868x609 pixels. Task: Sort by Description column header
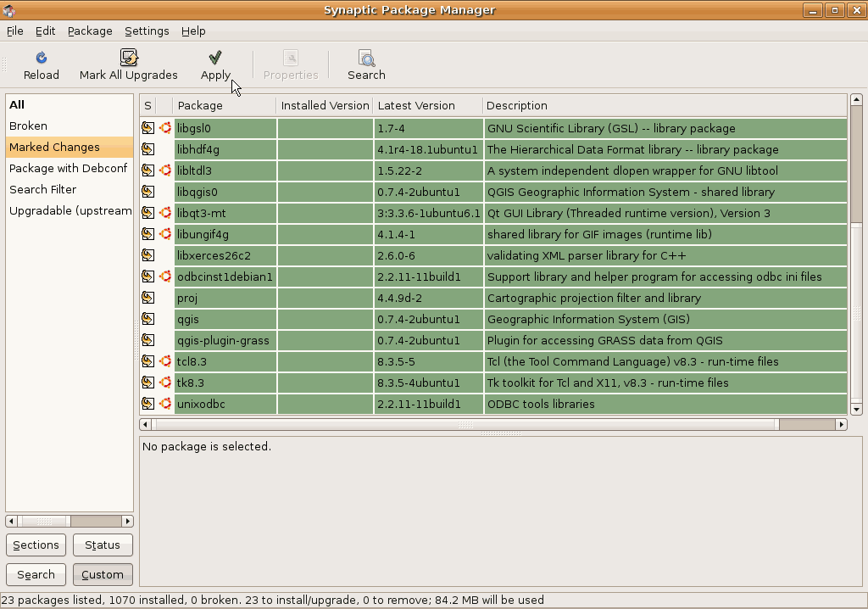665,105
